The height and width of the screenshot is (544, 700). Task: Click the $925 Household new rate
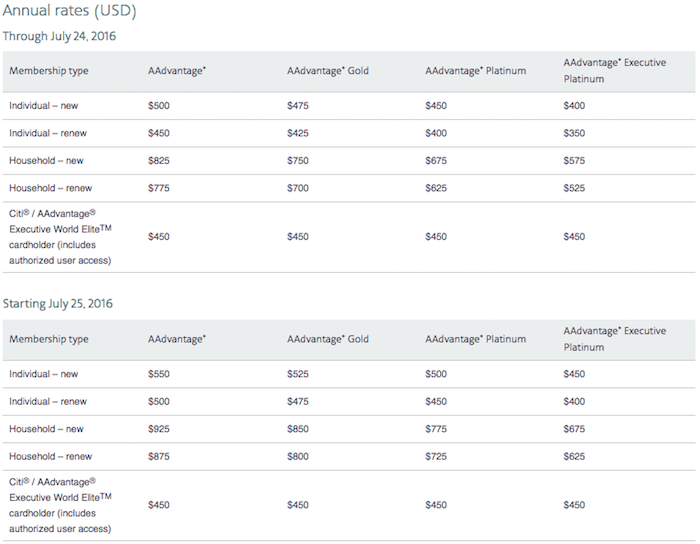[x=159, y=429]
